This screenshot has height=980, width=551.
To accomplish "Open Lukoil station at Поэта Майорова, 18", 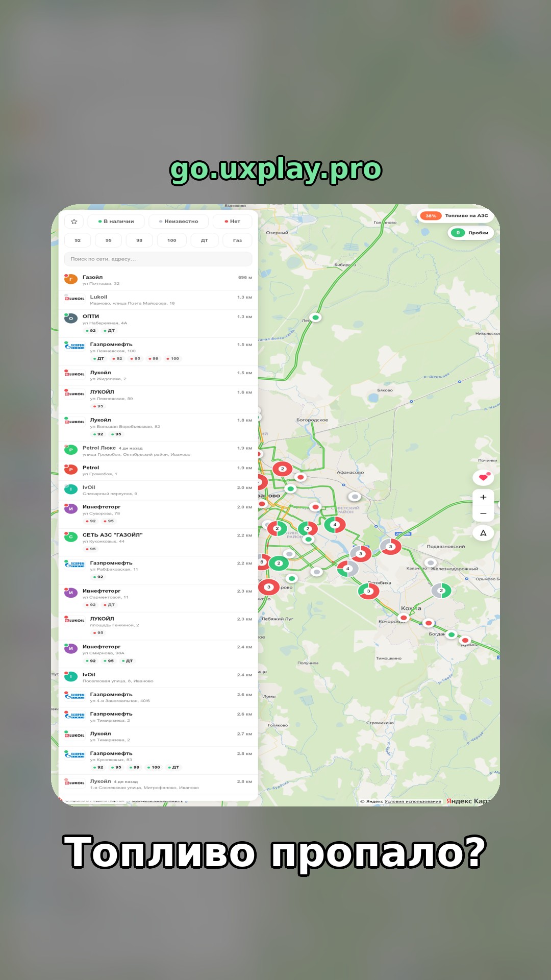I will click(x=158, y=300).
